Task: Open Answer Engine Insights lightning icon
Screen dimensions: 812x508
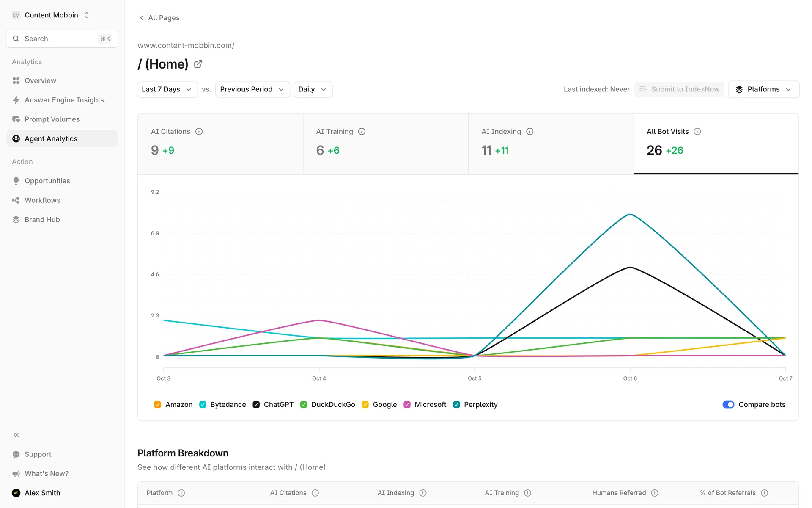Action: point(16,100)
